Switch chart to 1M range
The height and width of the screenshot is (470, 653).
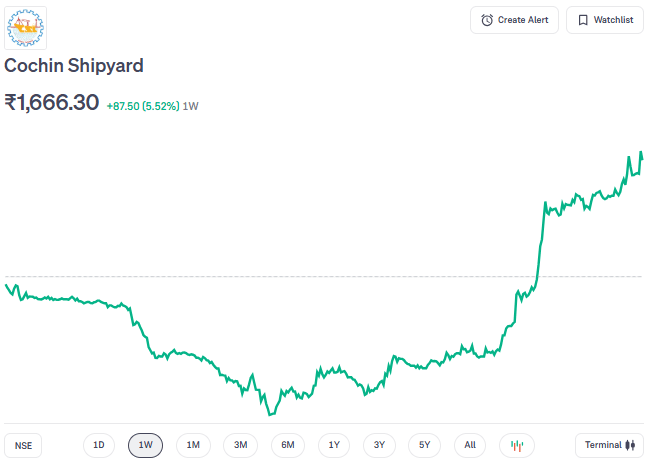[x=193, y=445]
